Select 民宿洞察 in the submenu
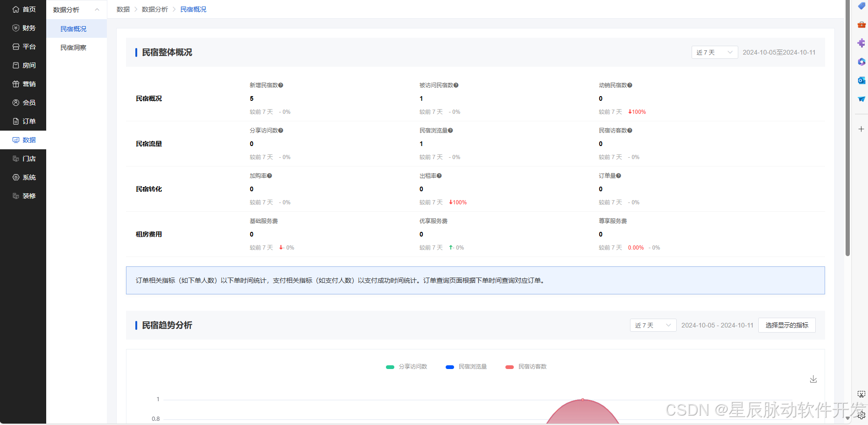This screenshot has width=868, height=425. [77, 48]
